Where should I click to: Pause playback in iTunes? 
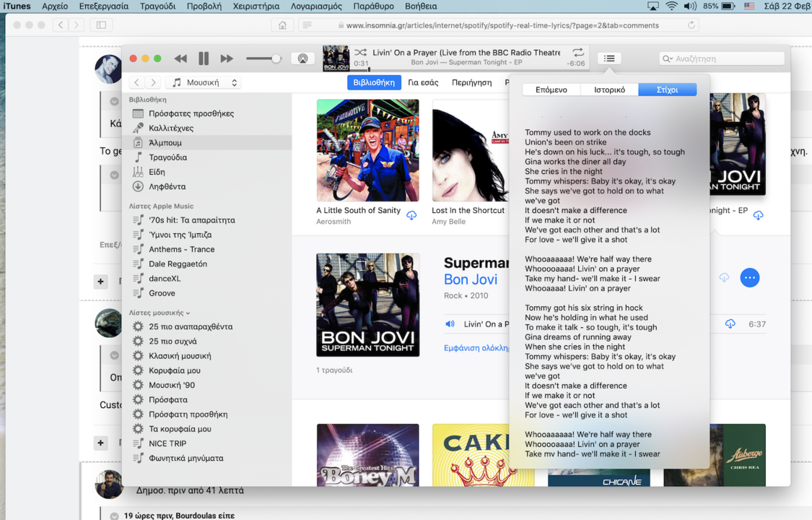click(204, 58)
